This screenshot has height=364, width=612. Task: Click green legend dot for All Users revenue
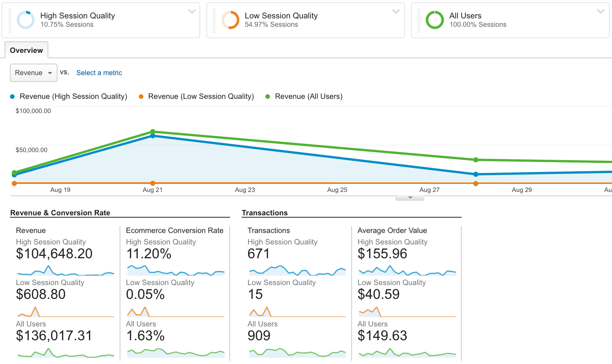coord(268,97)
